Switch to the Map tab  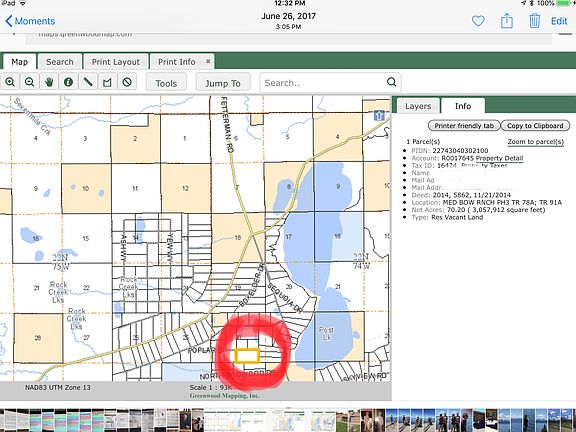pos(19,62)
